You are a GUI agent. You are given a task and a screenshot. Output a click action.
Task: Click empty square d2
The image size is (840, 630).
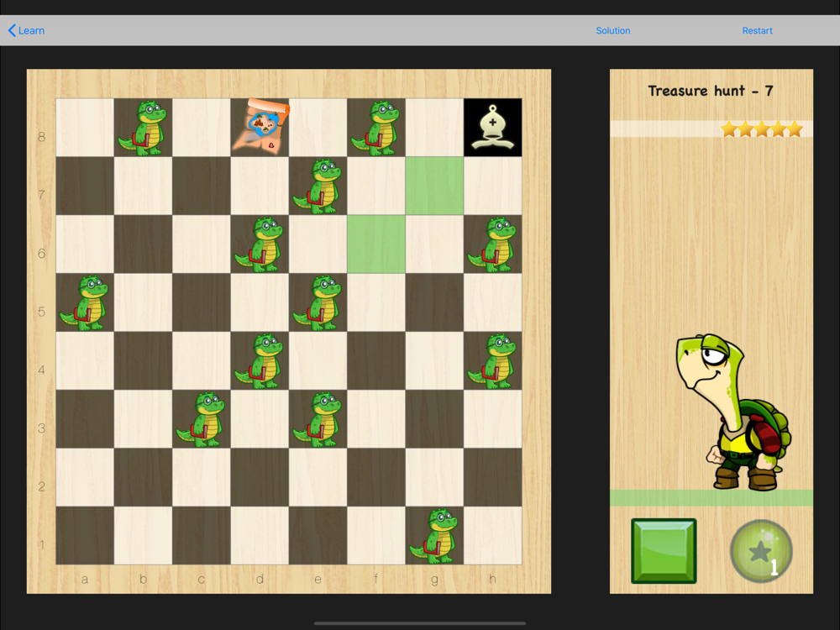point(260,477)
